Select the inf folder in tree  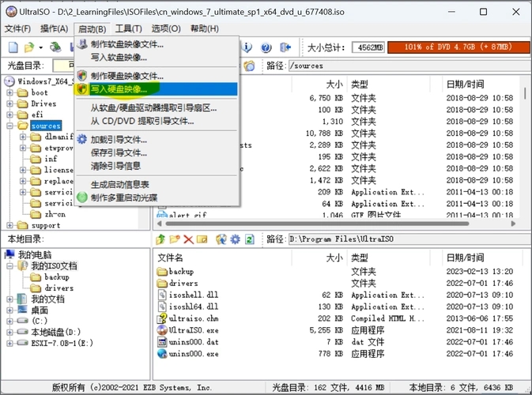pos(51,159)
